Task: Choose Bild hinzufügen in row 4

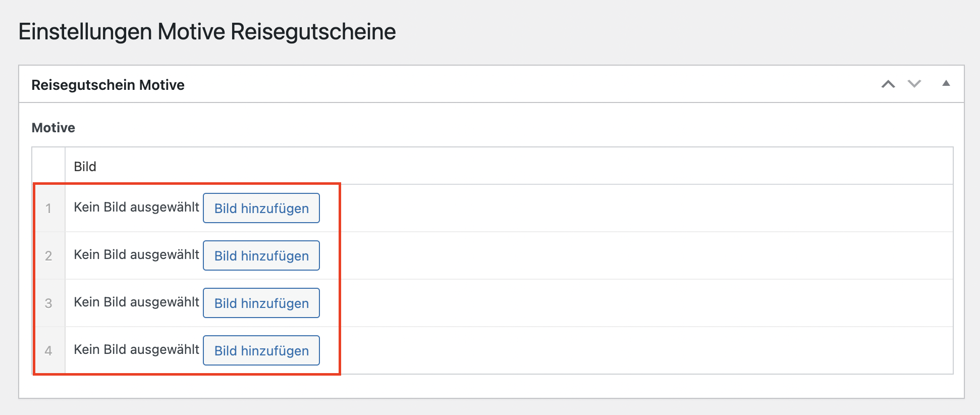Action: pos(261,350)
